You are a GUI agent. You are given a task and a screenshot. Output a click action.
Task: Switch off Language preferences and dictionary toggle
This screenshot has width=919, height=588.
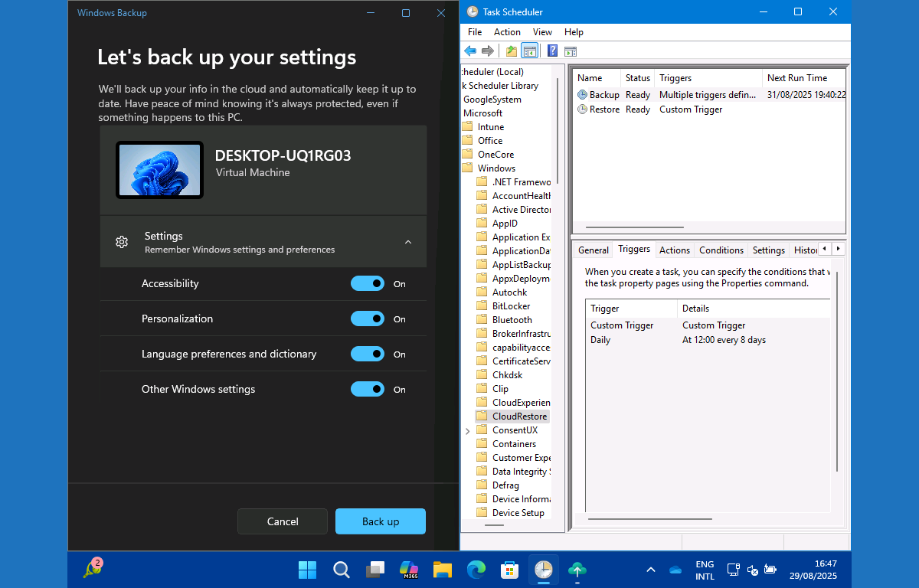(368, 354)
